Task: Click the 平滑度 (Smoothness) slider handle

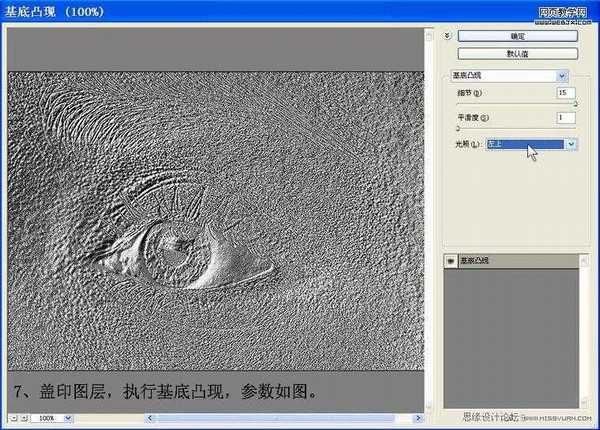Action: point(458,129)
